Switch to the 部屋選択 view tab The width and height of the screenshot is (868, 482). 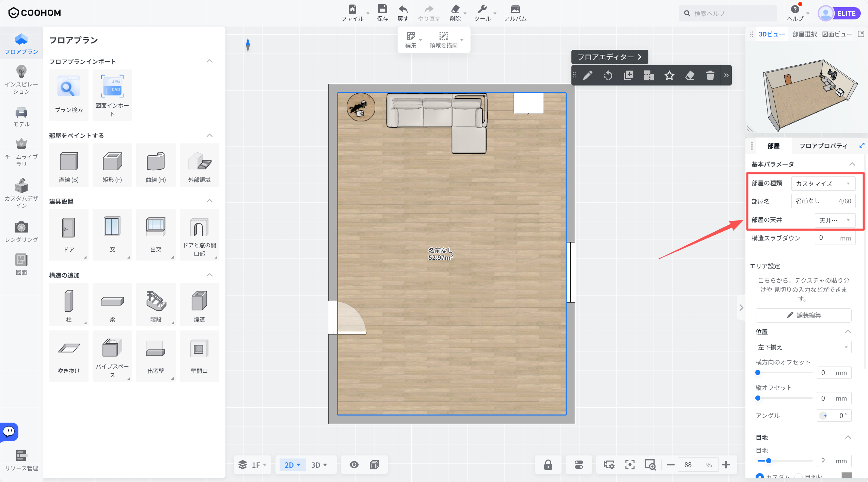tap(804, 34)
